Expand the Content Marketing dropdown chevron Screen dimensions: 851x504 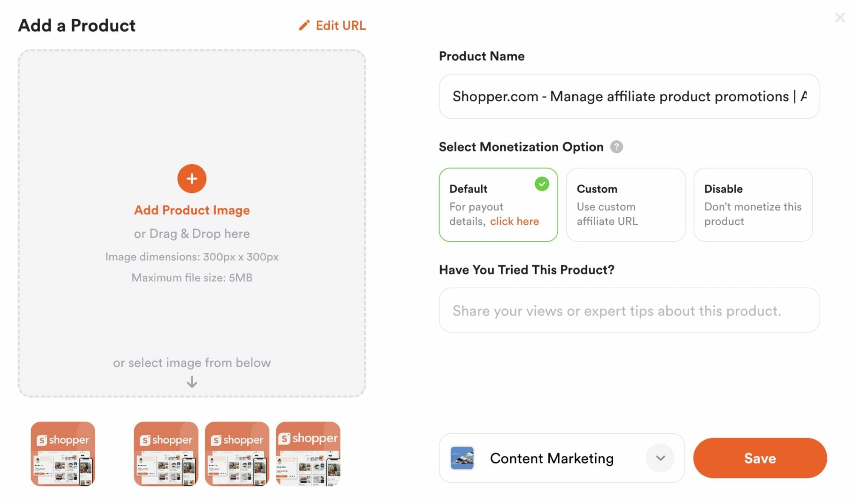pyautogui.click(x=660, y=458)
